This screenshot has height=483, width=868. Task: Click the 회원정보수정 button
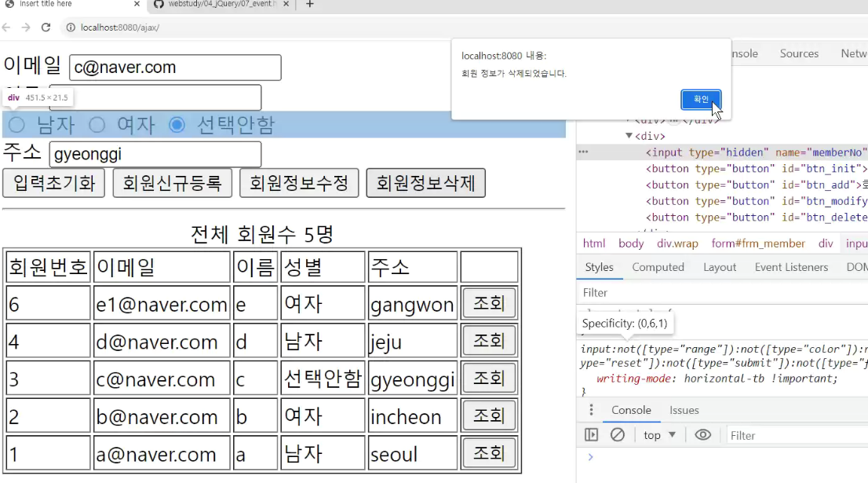299,183
